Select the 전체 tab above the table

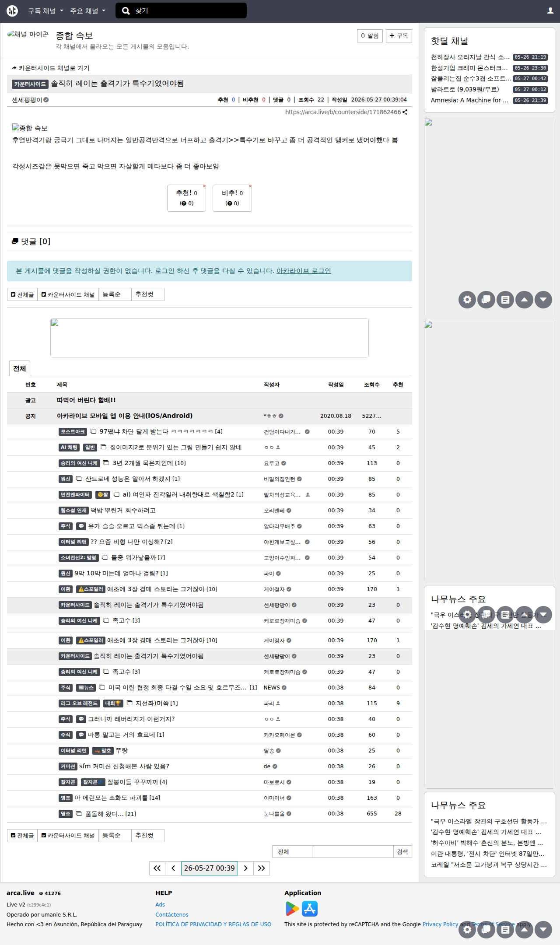click(x=19, y=368)
